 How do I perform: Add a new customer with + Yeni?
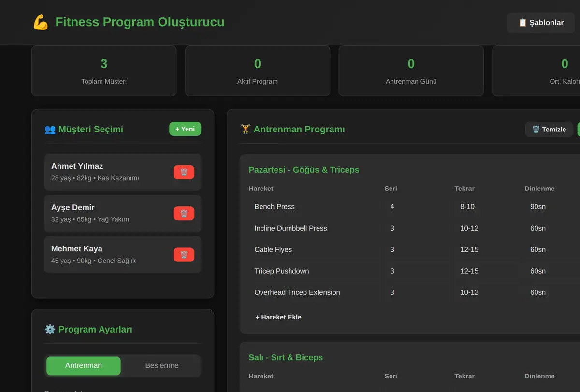pos(185,129)
